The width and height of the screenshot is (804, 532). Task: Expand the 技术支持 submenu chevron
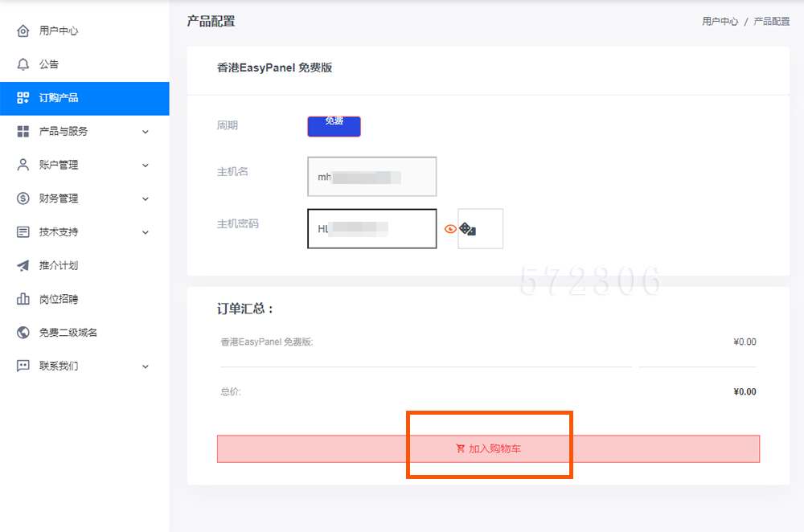(146, 232)
